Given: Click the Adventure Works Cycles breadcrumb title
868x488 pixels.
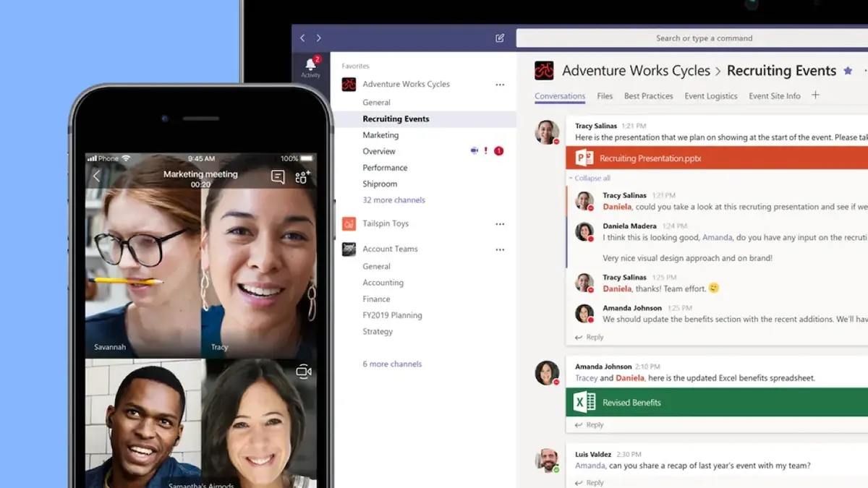Looking at the screenshot, I should [636, 70].
